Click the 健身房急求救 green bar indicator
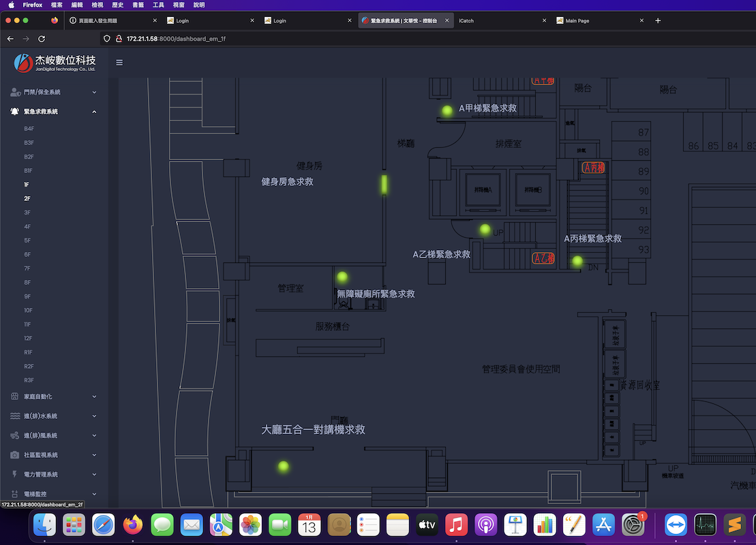Image resolution: width=756 pixels, height=545 pixels. pyautogui.click(x=384, y=185)
